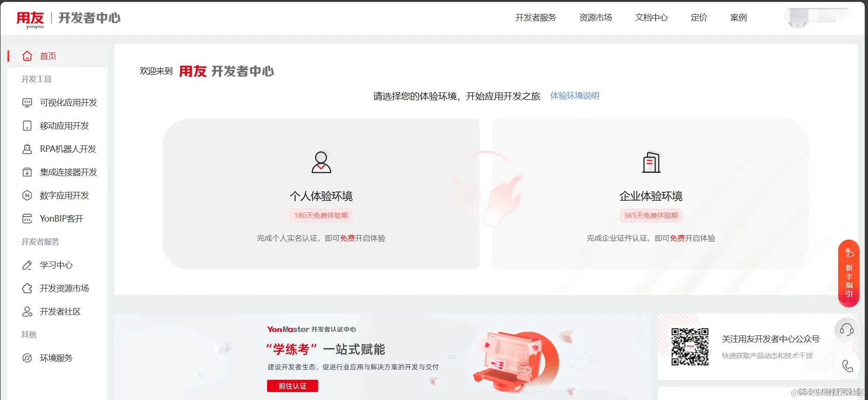Open the 文档中心 menu item

[x=651, y=18]
